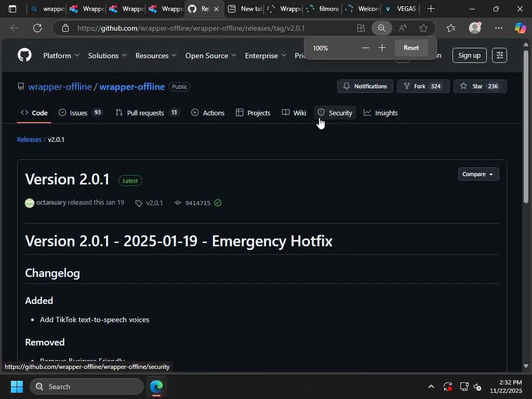The width and height of the screenshot is (532, 399).
Task: Go to Releases breadcrumb link
Action: point(29,139)
